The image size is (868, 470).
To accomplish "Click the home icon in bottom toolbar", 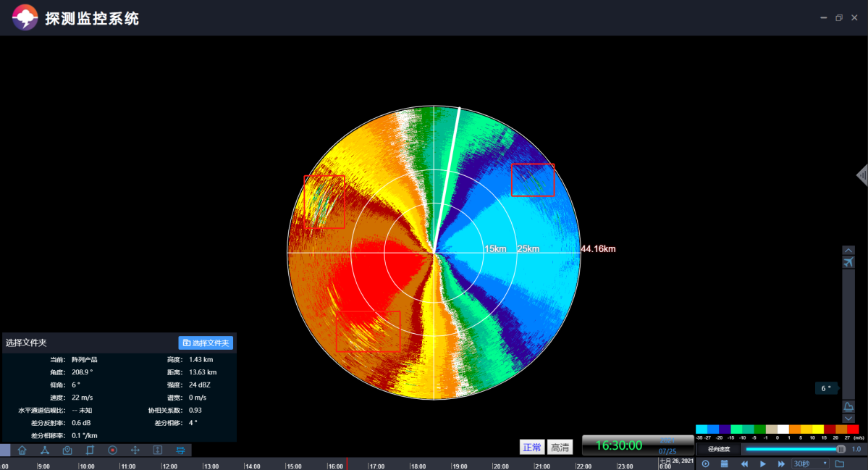I will coord(22,450).
